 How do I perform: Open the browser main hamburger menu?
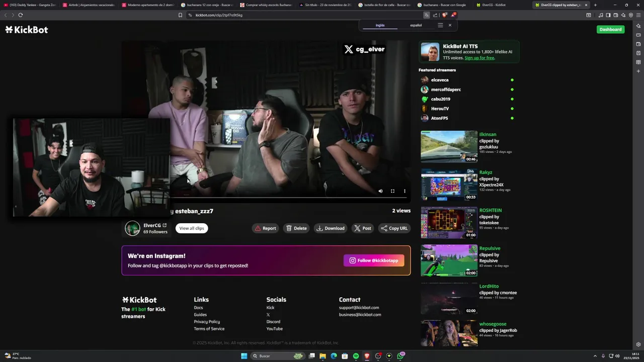click(638, 15)
